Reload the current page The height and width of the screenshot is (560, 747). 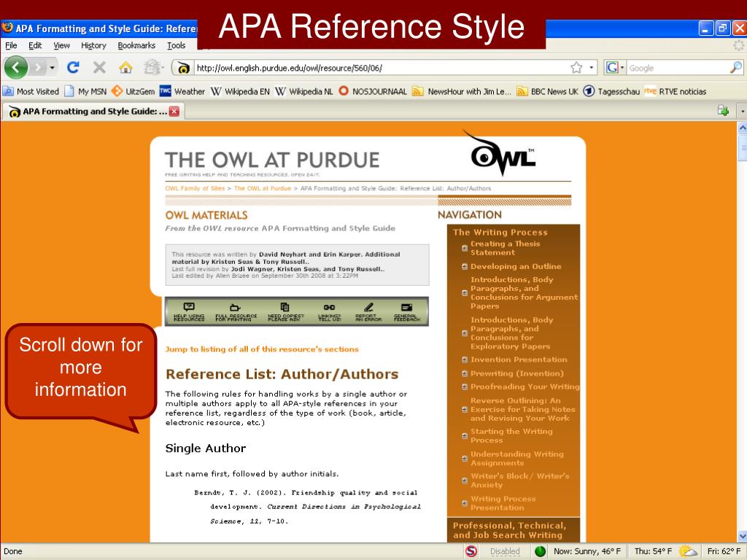73,68
